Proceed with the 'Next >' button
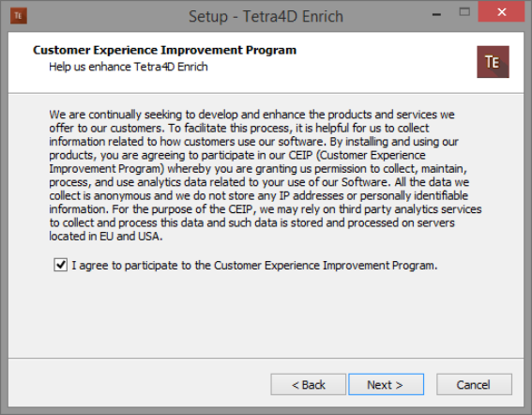The image size is (532, 415). point(386,384)
